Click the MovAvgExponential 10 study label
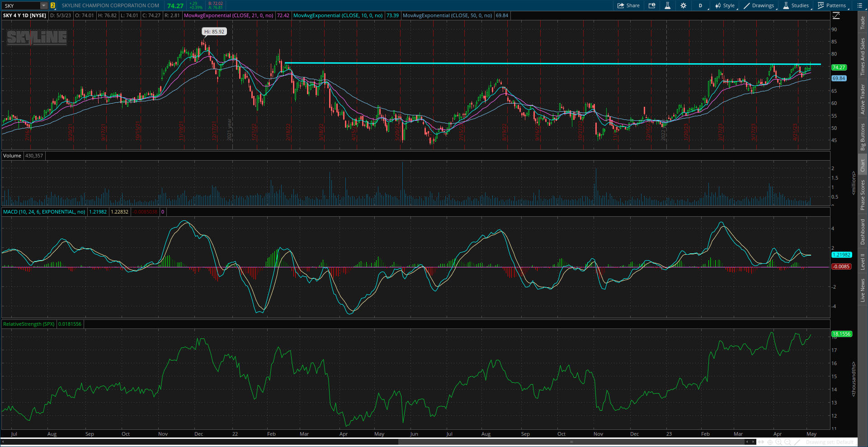 coord(338,15)
